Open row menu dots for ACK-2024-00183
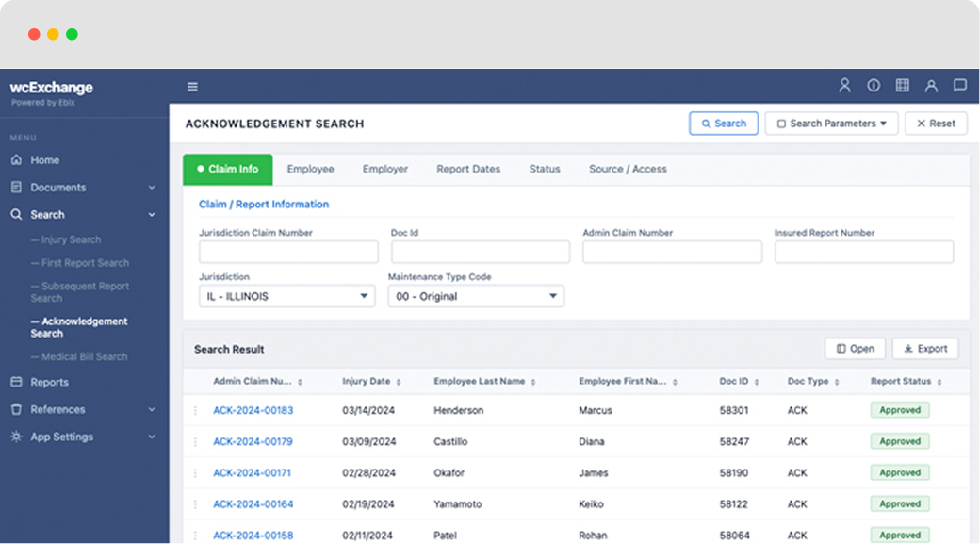This screenshot has width=980, height=544. point(195,410)
